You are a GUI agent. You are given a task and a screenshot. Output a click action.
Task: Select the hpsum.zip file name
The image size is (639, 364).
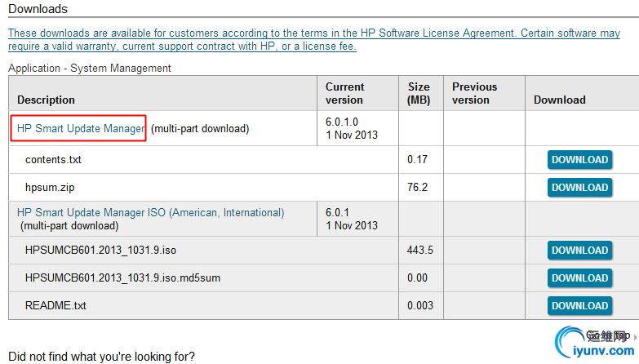coord(50,188)
